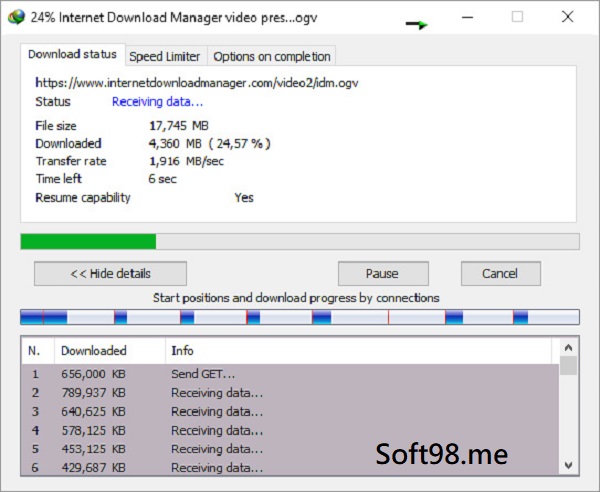
Task: Select connection row 3 with 640,625 KB
Action: 290,411
